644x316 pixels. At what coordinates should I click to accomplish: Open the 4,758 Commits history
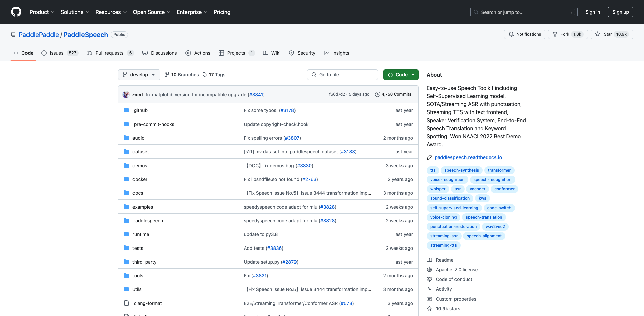click(x=393, y=94)
